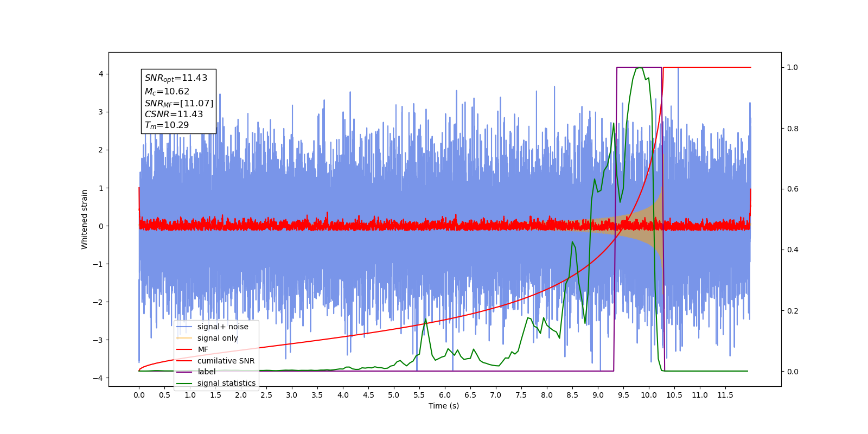Click the green signal statistics peak near 9.3 s
The height and width of the screenshot is (434, 868).
pos(614,124)
